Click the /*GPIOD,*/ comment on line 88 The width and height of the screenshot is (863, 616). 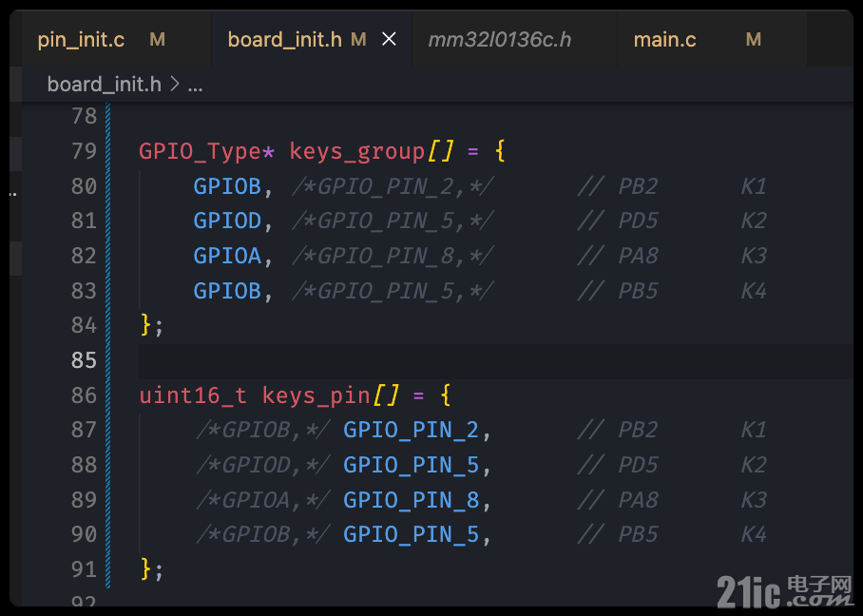(x=263, y=465)
